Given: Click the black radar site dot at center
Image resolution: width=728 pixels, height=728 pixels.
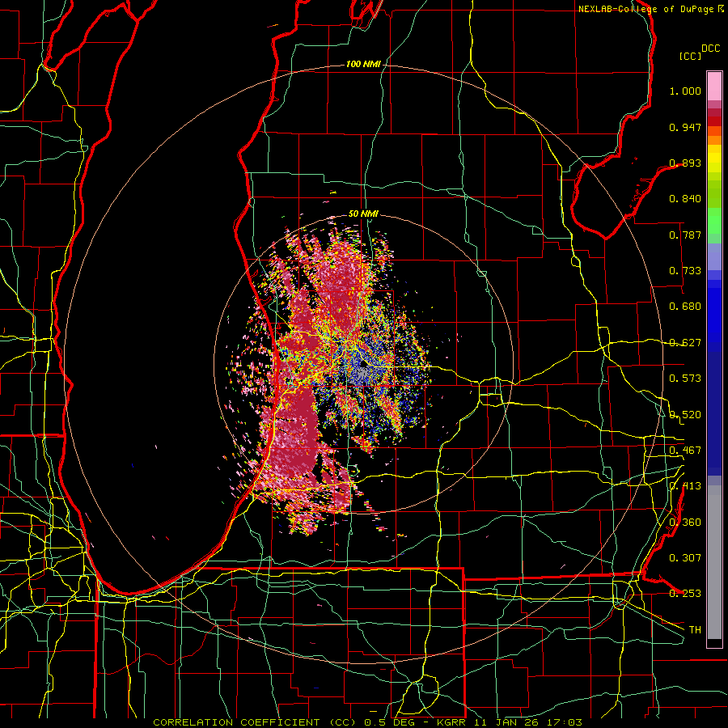Looking at the screenshot, I should click(363, 363).
